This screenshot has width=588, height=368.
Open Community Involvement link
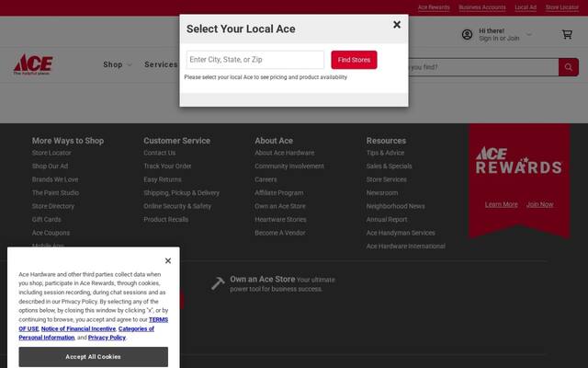(x=289, y=166)
